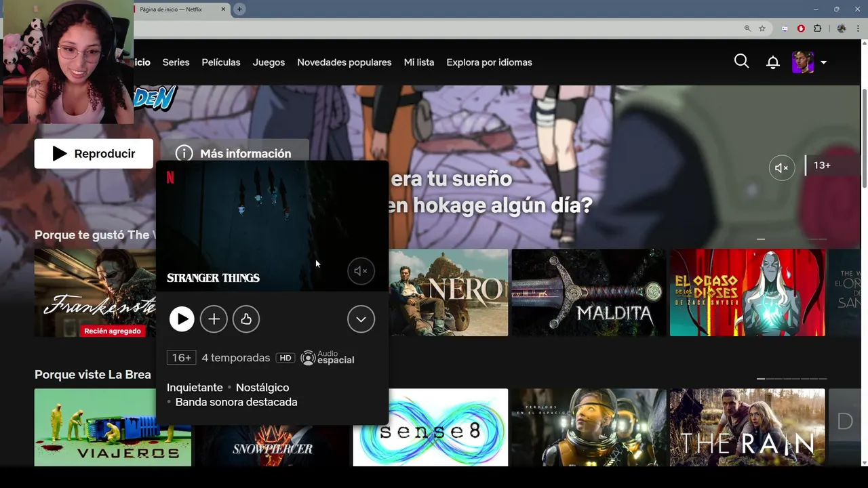The image size is (868, 488).
Task: Click the Chrome profile avatar
Action: 842,28
